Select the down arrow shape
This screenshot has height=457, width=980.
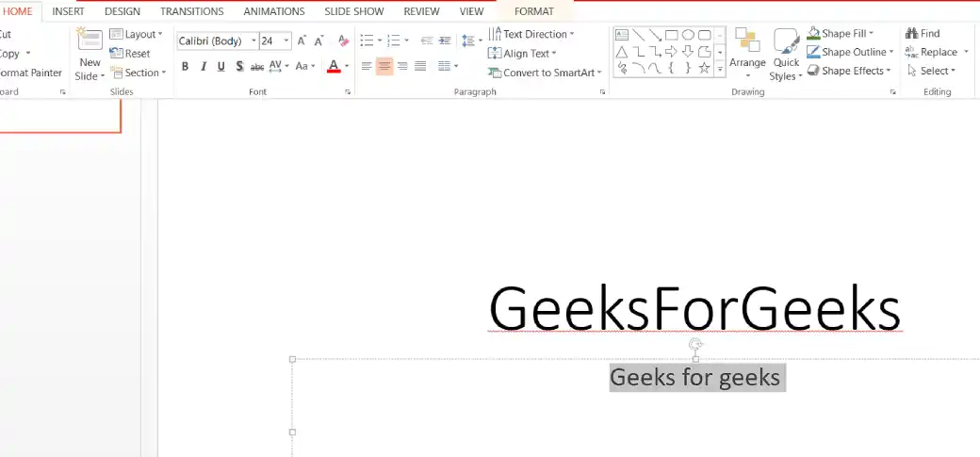pyautogui.click(x=688, y=51)
